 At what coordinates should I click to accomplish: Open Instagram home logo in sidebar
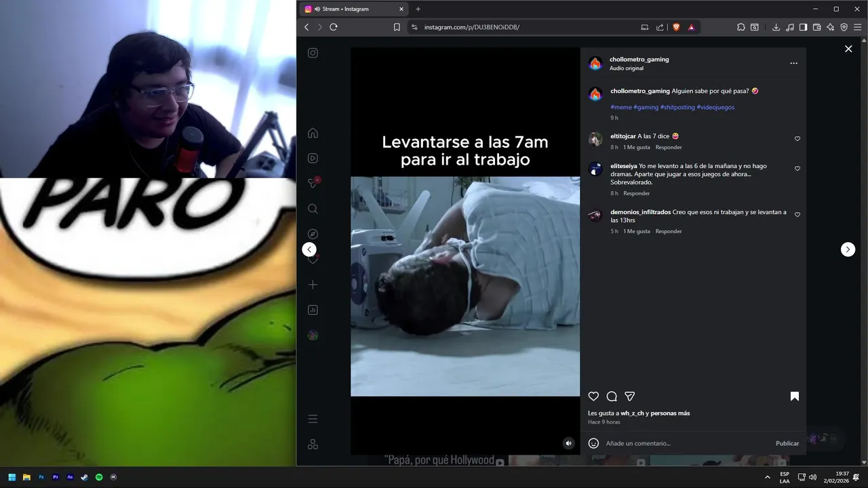click(x=313, y=53)
